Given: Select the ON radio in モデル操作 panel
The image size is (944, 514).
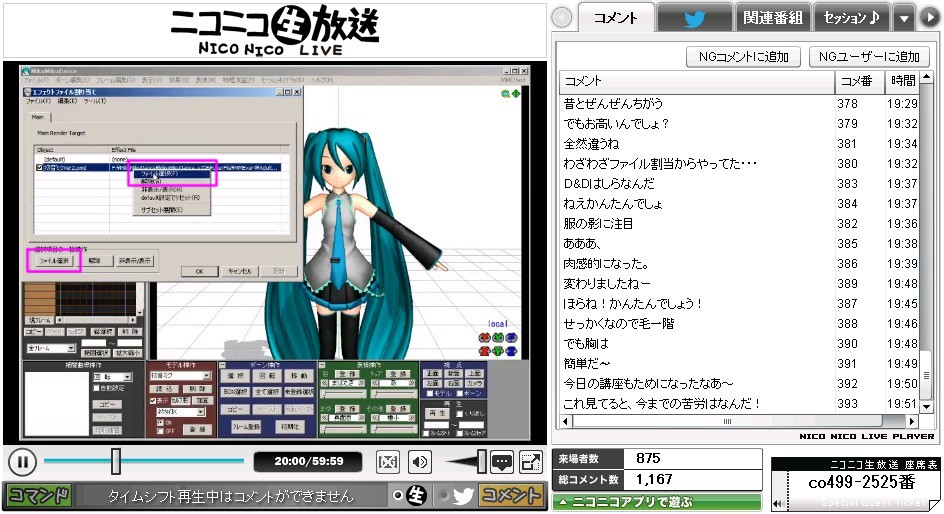Looking at the screenshot, I should pos(160,423).
